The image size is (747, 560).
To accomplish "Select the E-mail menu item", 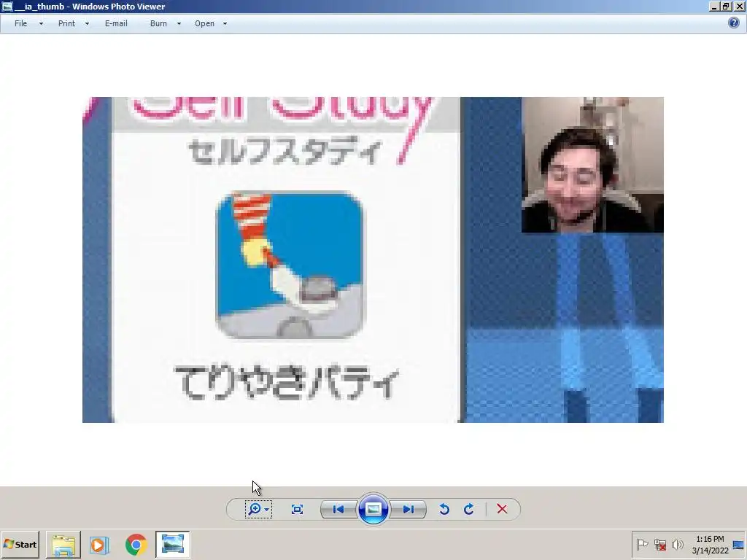I will click(116, 23).
